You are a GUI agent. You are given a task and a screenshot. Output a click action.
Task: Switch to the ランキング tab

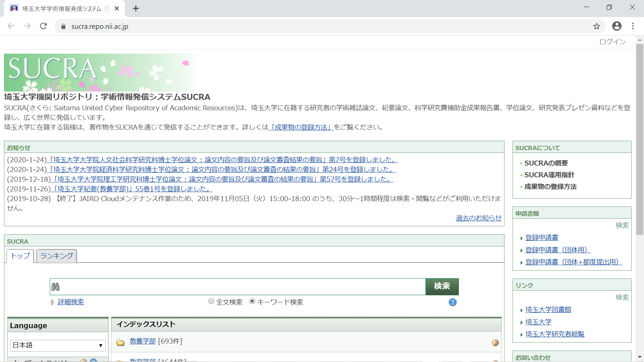click(x=56, y=256)
